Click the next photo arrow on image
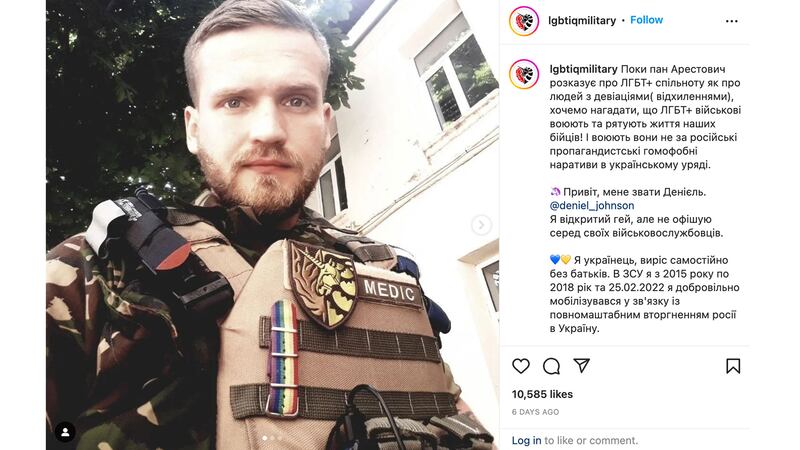This screenshot has width=800, height=450. click(481, 224)
